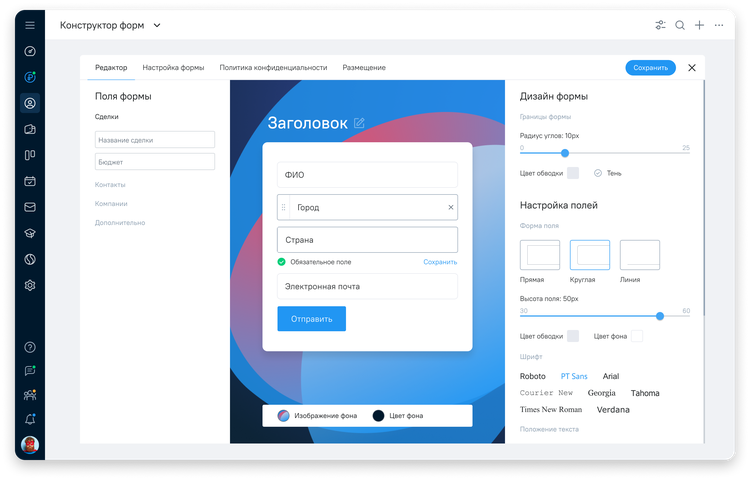This screenshot has width=750, height=480.
Task: Open the Политика конфиденциальности tab
Action: pos(273,67)
